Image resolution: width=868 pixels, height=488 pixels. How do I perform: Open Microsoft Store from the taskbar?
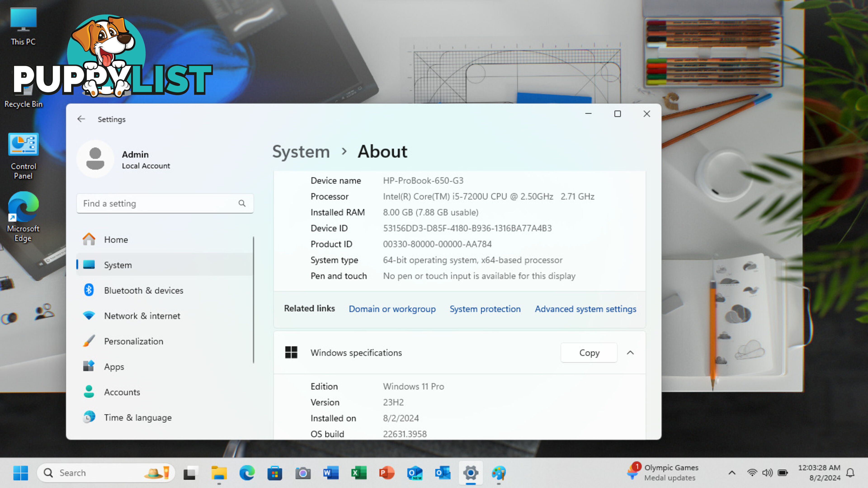tap(275, 473)
